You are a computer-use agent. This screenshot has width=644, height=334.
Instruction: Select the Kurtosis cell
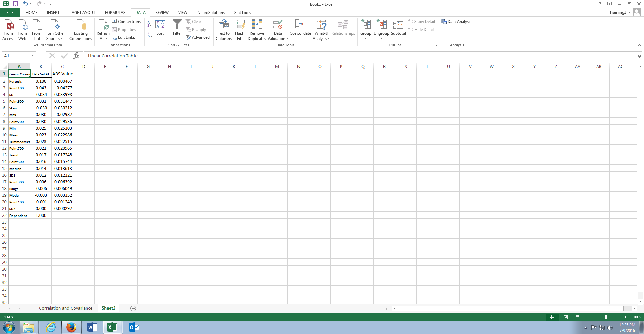pyautogui.click(x=19, y=81)
